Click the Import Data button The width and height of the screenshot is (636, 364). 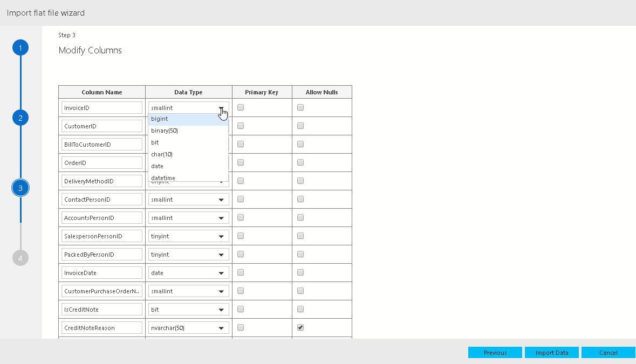552,353
